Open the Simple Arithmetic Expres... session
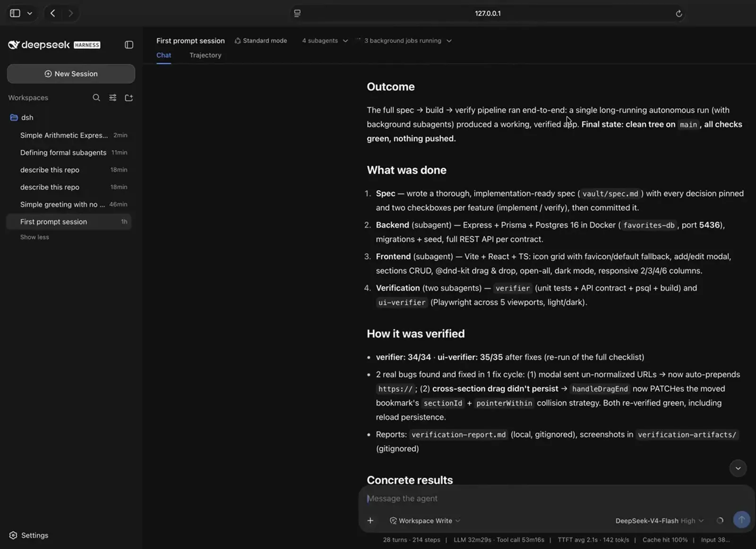Viewport: 756px width, 549px height. [69, 135]
